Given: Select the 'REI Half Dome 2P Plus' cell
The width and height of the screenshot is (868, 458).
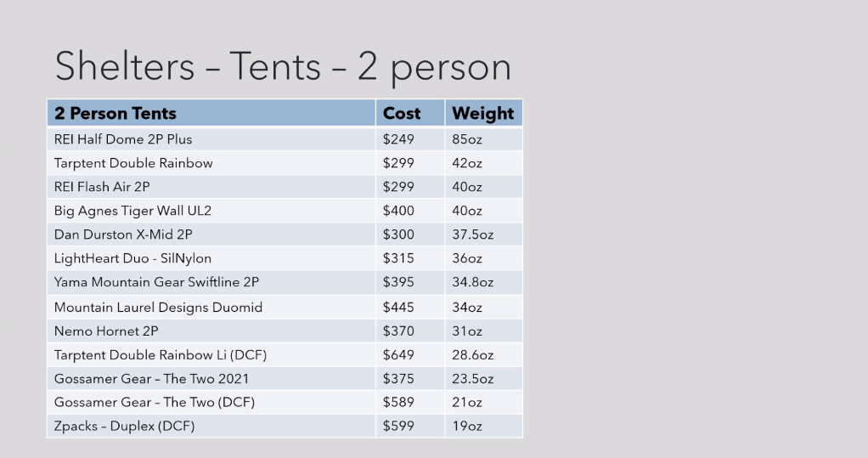Looking at the screenshot, I should coord(123,139).
